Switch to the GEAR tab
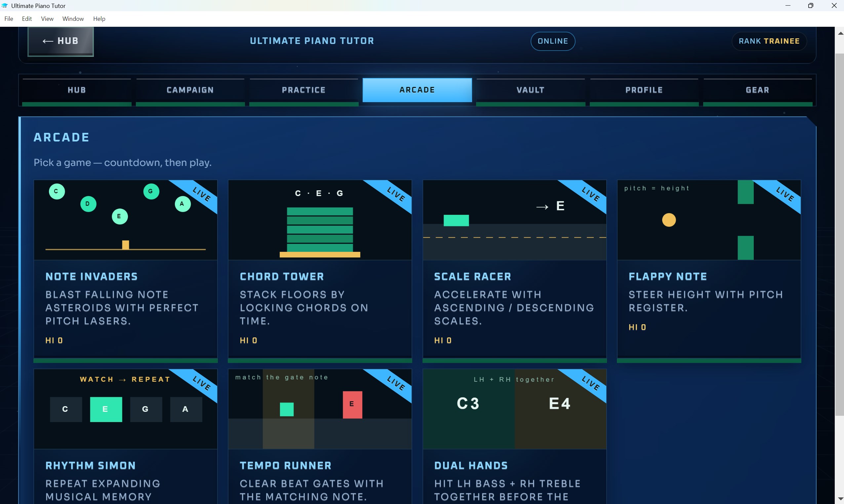844x504 pixels. point(757,90)
